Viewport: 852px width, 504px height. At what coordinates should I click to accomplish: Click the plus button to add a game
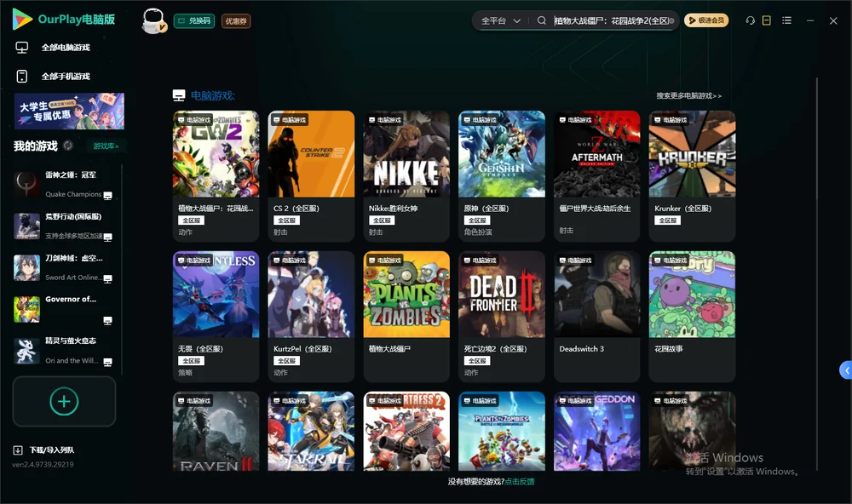pyautogui.click(x=64, y=402)
